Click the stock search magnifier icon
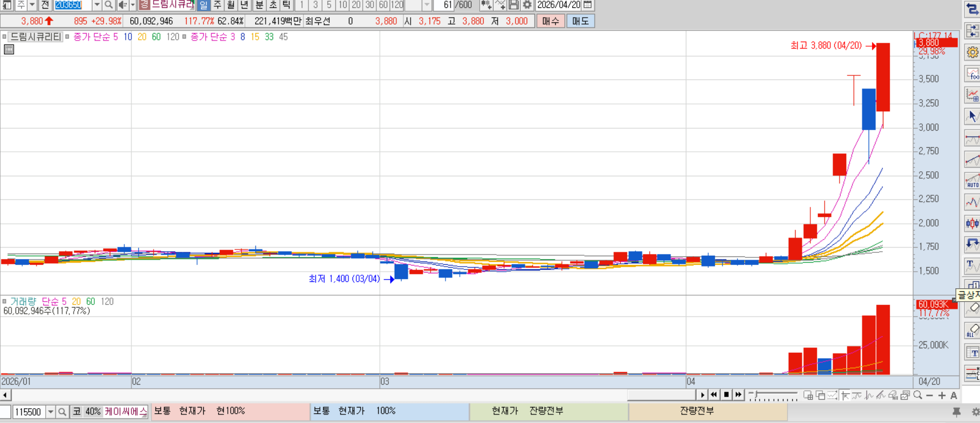 [109, 5]
